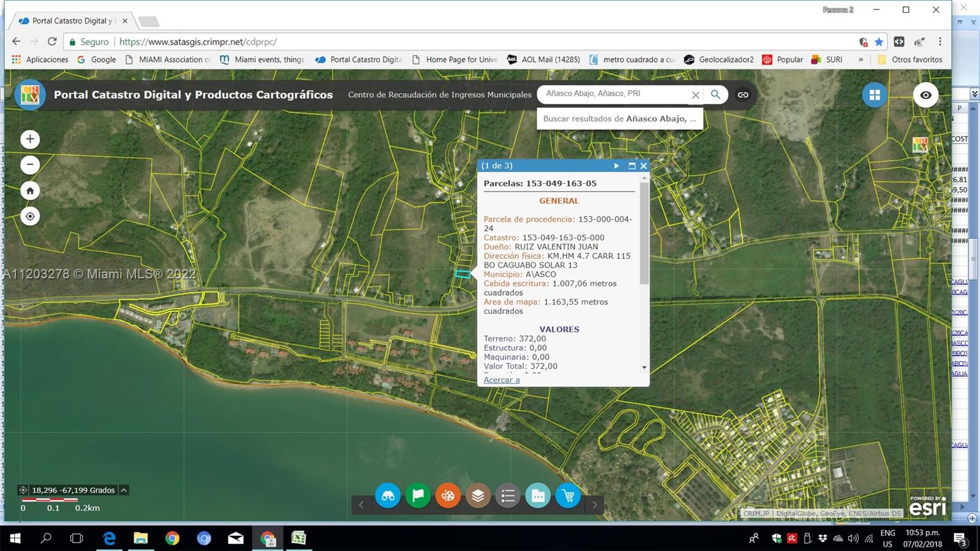
Task: Open the Miami events bookmark
Action: pyautogui.click(x=262, y=59)
